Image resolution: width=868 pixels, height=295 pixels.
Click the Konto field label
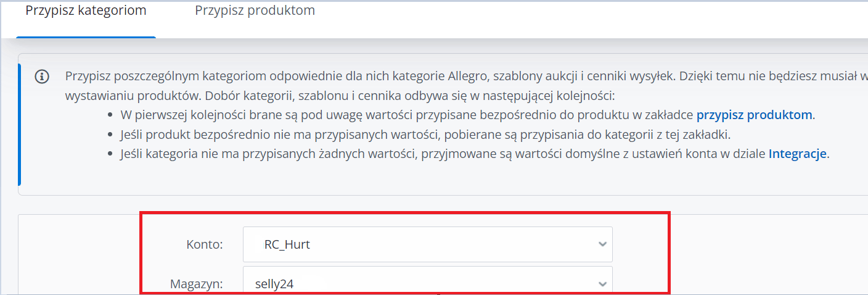(x=204, y=244)
